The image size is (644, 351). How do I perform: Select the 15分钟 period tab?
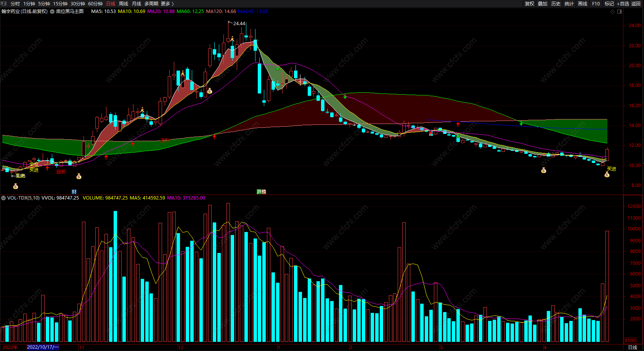[60, 3]
